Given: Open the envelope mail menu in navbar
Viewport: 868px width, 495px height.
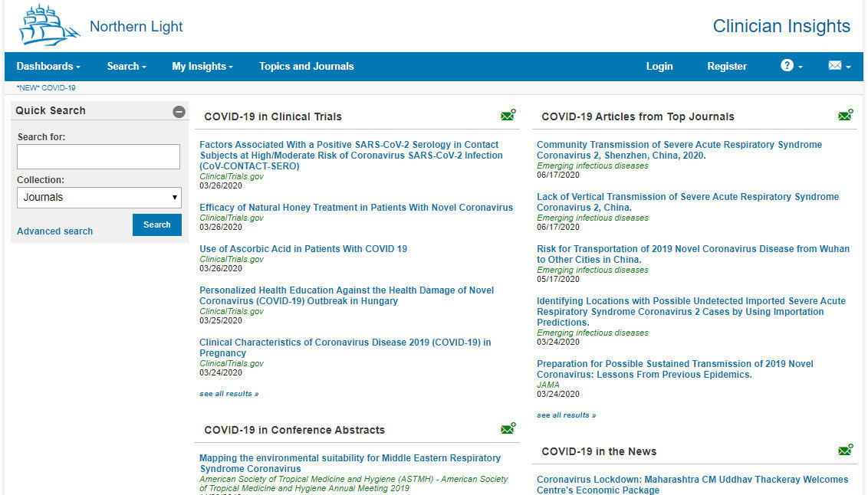Looking at the screenshot, I should (x=839, y=66).
